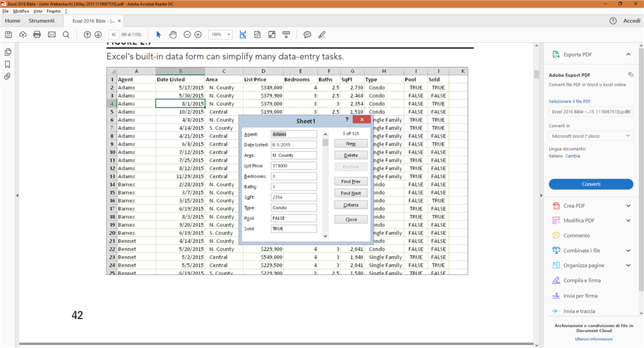Open the zoom level dropdown
The width and height of the screenshot is (644, 348).
[229, 35]
